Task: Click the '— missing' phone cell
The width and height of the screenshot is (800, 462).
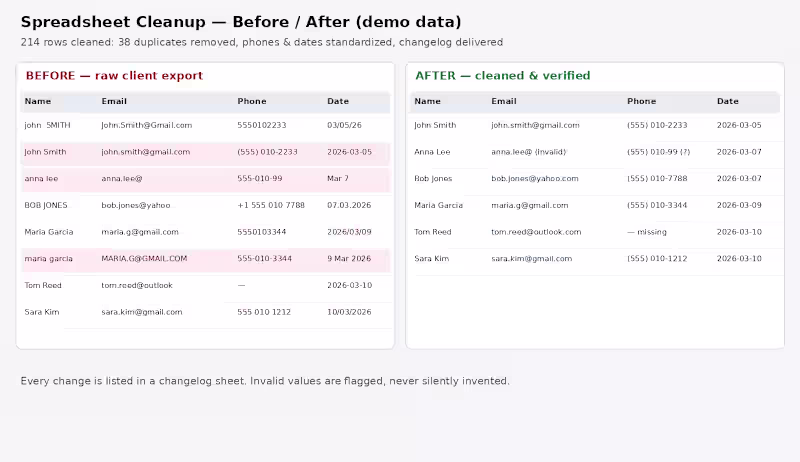Action: [x=647, y=232]
